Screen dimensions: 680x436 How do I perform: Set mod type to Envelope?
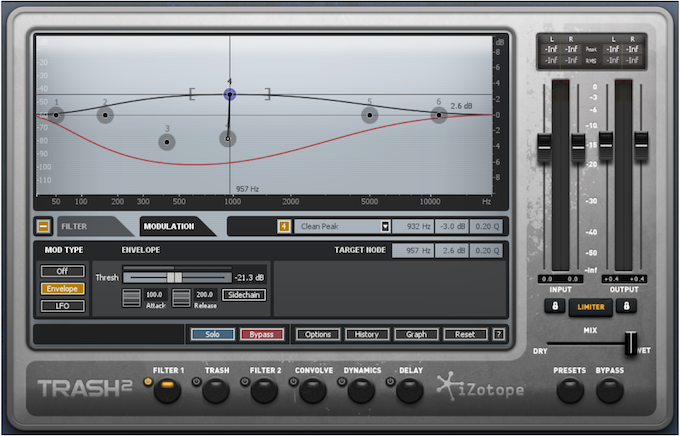(62, 288)
